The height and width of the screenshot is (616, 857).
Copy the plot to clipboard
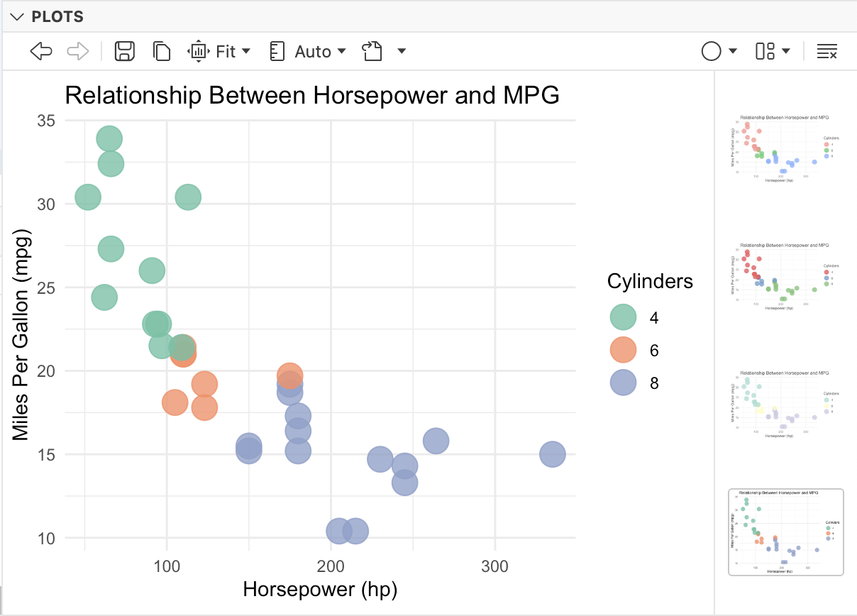pyautogui.click(x=162, y=51)
